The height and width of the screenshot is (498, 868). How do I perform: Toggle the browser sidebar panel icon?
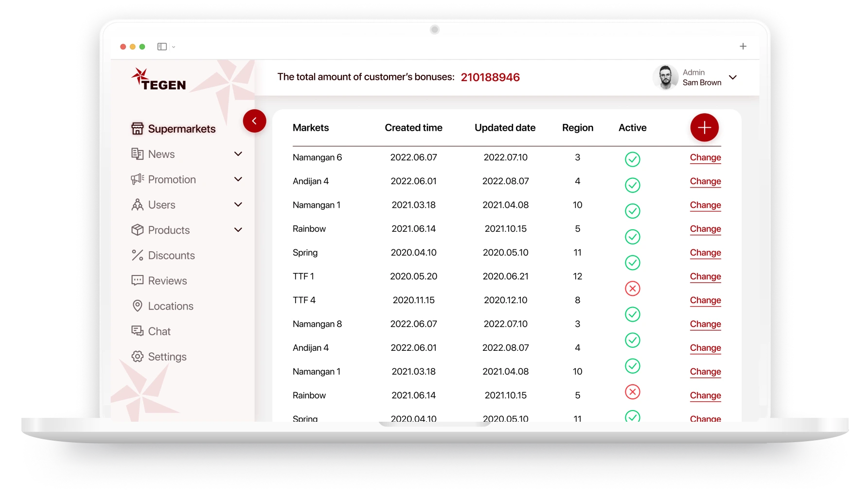[162, 47]
